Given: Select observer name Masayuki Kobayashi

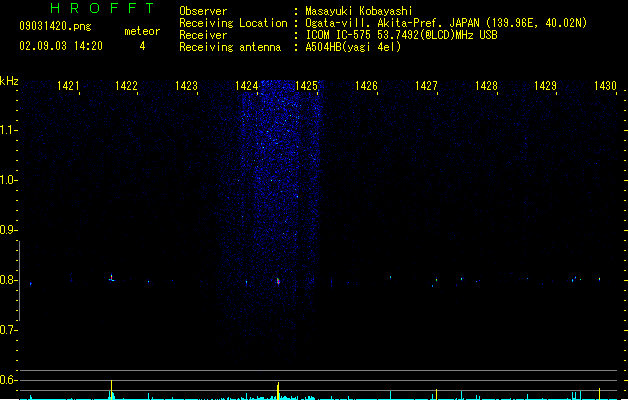Looking at the screenshot, I should [359, 11].
